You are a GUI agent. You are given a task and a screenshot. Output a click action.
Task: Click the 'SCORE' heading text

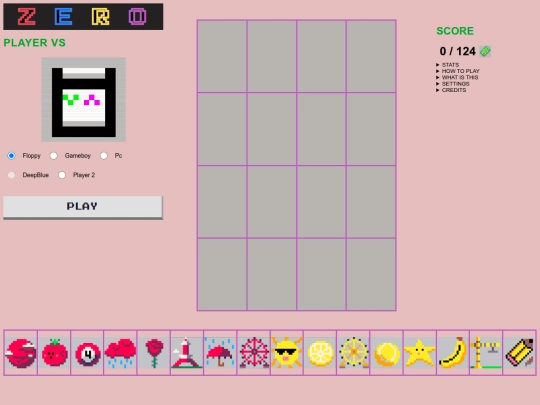pos(455,31)
